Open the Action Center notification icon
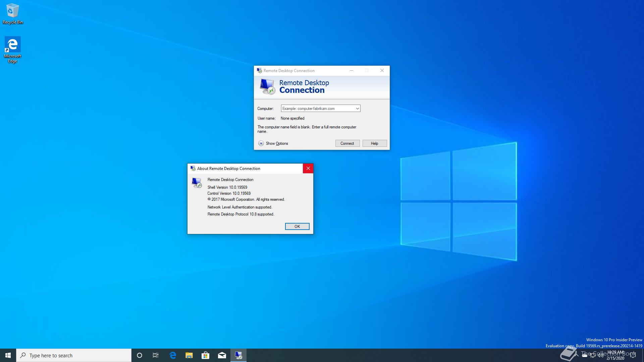 click(633, 355)
